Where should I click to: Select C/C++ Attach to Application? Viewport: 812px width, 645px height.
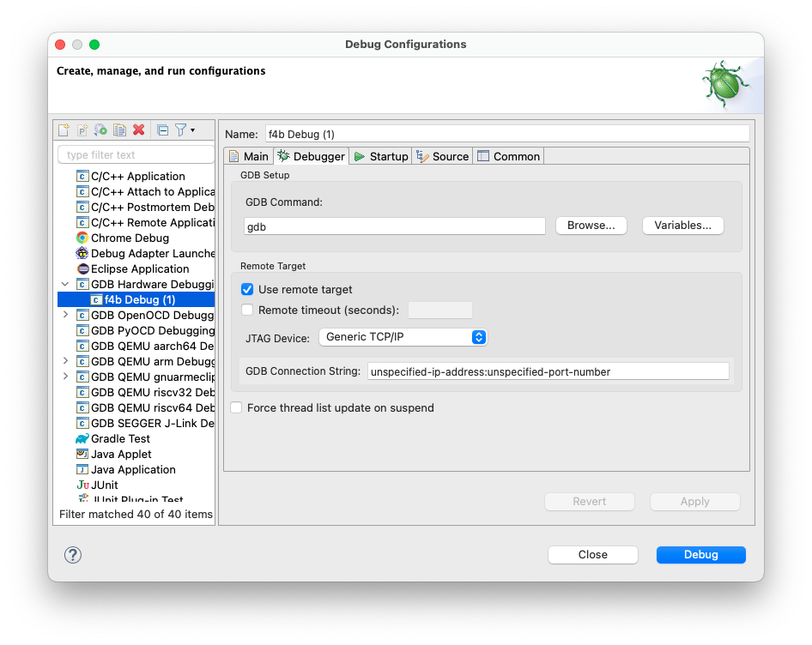click(x=145, y=191)
